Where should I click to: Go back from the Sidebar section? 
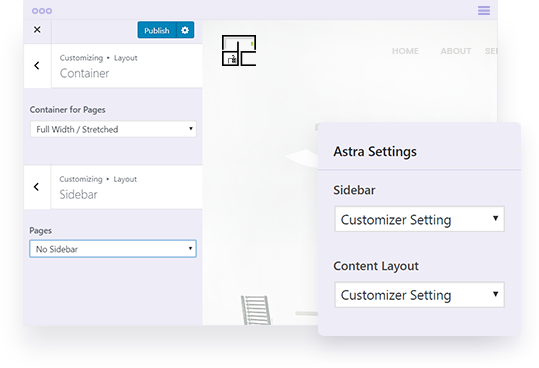pyautogui.click(x=37, y=187)
